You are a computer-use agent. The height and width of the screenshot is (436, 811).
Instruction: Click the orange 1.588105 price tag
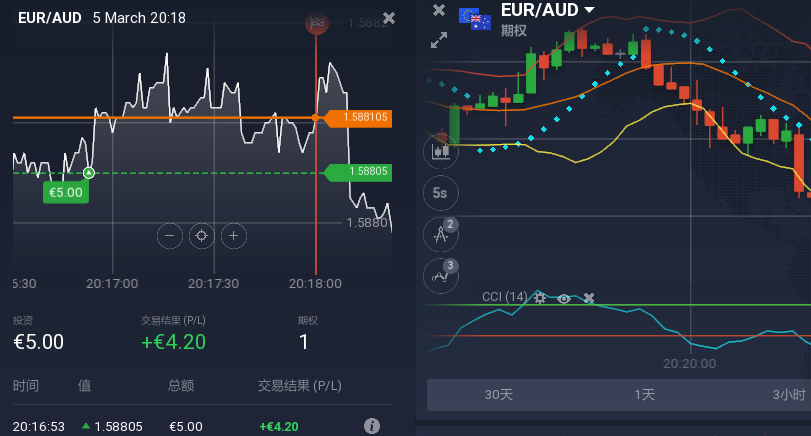[x=358, y=118]
